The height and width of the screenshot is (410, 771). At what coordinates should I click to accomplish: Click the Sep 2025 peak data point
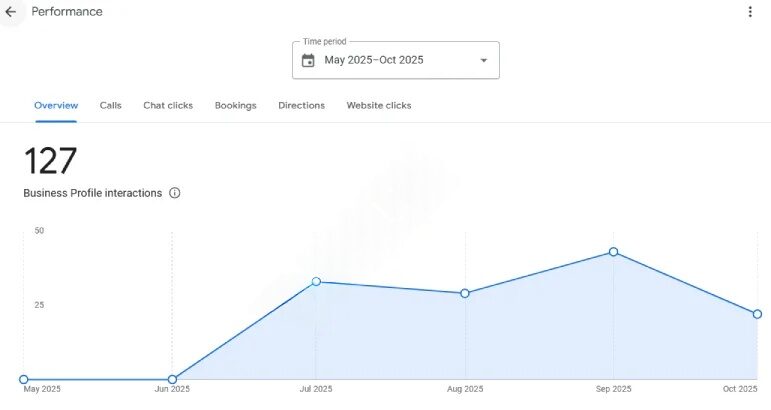pyautogui.click(x=613, y=252)
